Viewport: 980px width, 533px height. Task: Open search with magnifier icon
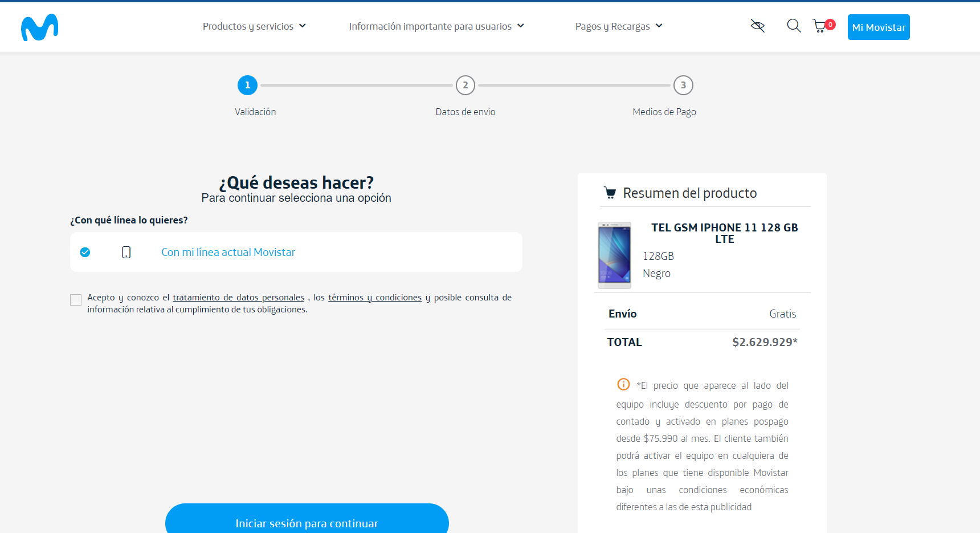pos(793,26)
